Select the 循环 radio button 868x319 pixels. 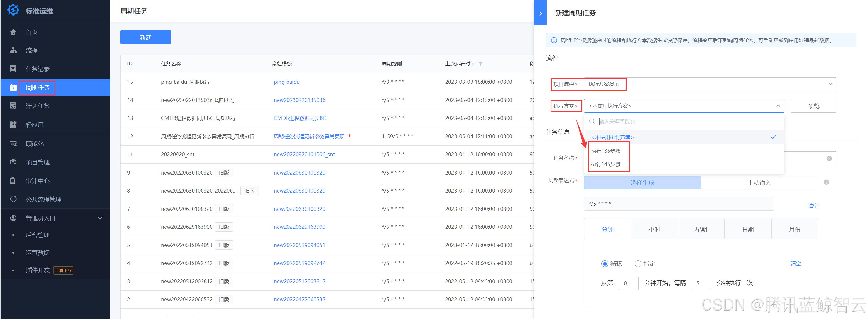[x=605, y=264]
